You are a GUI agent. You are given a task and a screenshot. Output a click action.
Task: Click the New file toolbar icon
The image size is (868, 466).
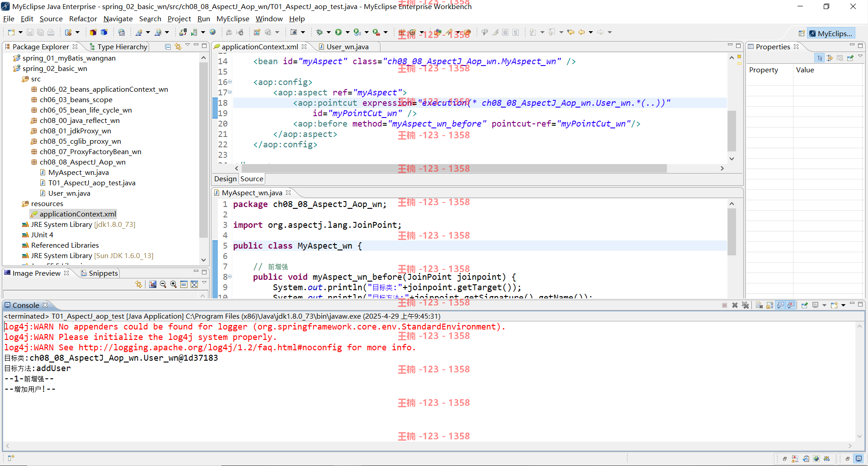click(11, 32)
